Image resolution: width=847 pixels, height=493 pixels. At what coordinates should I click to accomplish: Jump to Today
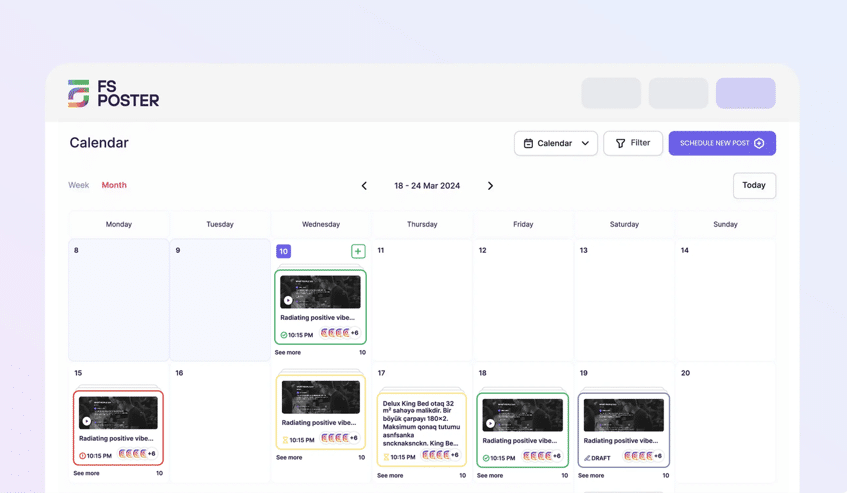(x=754, y=185)
